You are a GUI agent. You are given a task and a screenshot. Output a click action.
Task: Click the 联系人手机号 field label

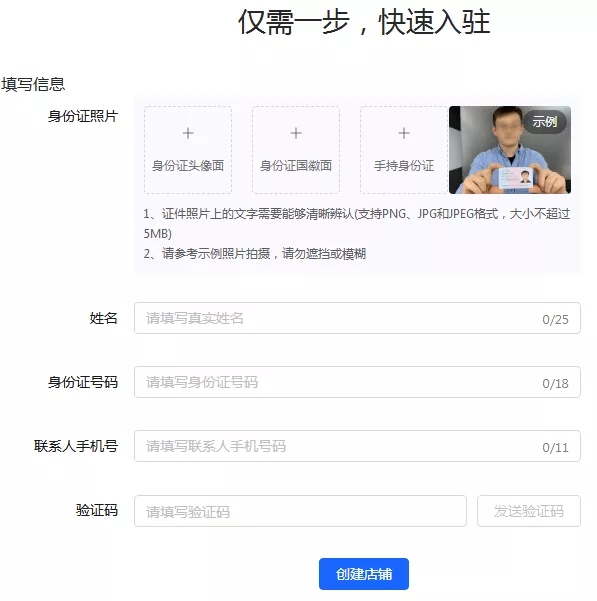pos(76,446)
